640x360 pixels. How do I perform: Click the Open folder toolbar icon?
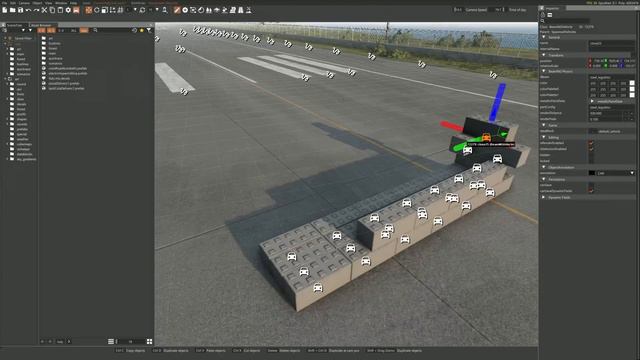pos(13,10)
